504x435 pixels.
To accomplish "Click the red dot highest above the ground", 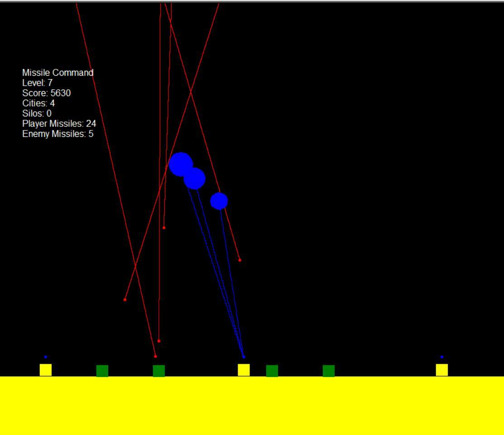I will pos(164,227).
